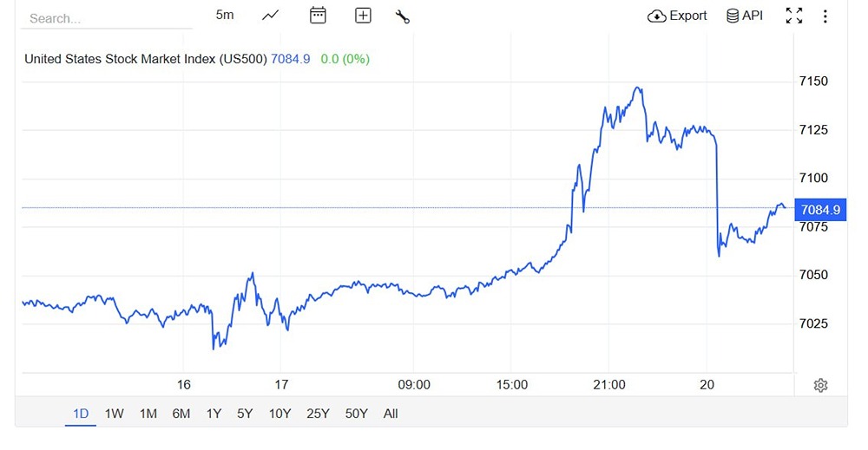Click the 7084.9 current price label
Viewport: 868px width, 450px height.
[820, 209]
